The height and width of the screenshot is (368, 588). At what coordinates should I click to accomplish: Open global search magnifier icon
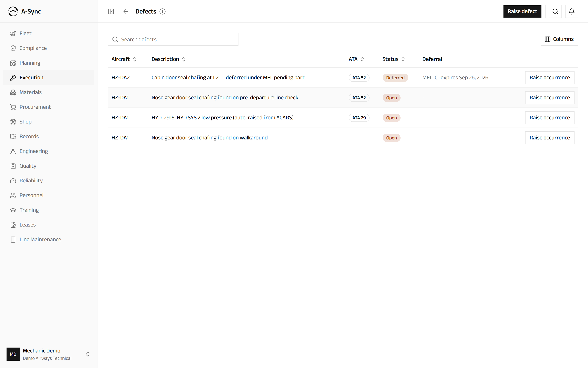point(555,11)
